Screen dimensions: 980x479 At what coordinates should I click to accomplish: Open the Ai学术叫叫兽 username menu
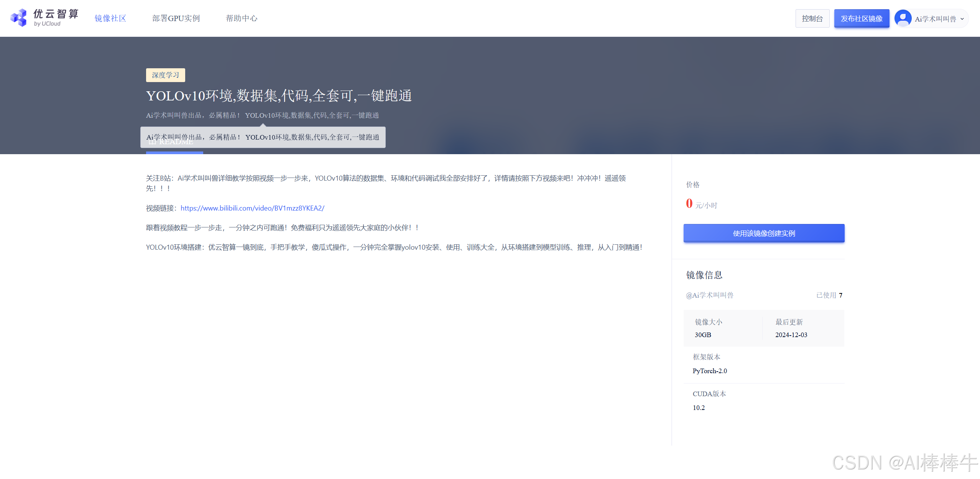tap(935, 19)
